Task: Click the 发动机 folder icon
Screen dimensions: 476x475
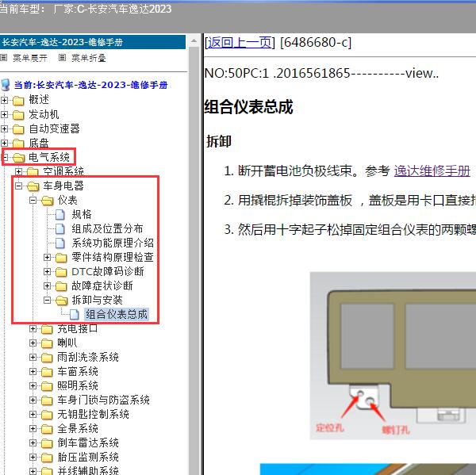Action: (18, 115)
